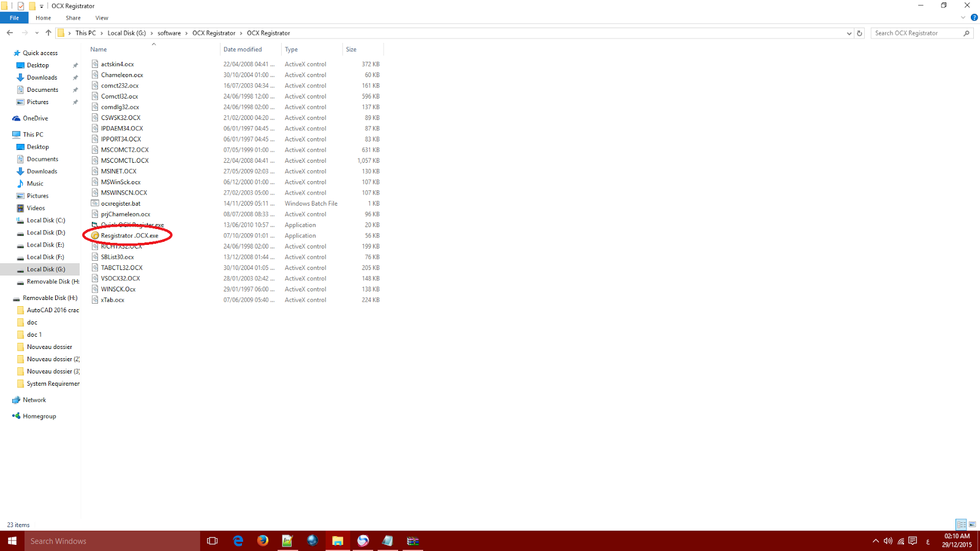This screenshot has height=551, width=980.
Task: Expand the ribbon with the chevron
Action: click(963, 18)
